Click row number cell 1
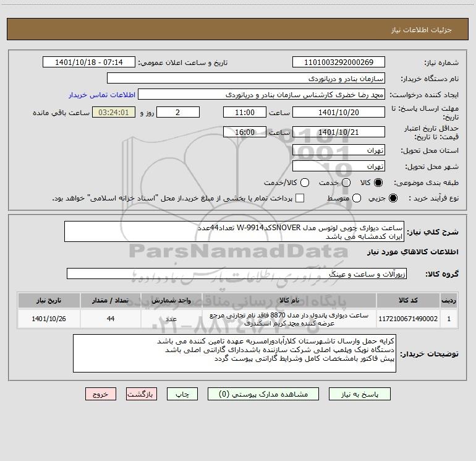The image size is (476, 461). pos(449,319)
